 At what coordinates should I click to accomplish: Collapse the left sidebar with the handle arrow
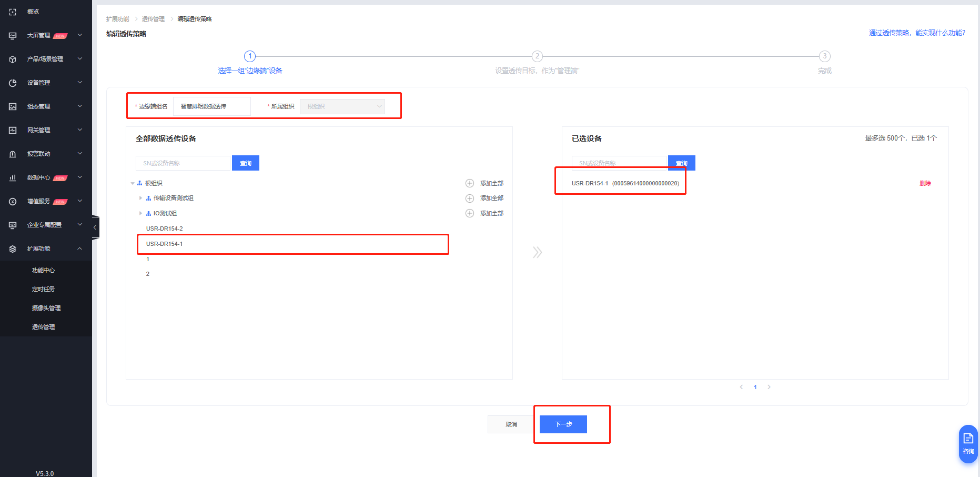pos(95,227)
